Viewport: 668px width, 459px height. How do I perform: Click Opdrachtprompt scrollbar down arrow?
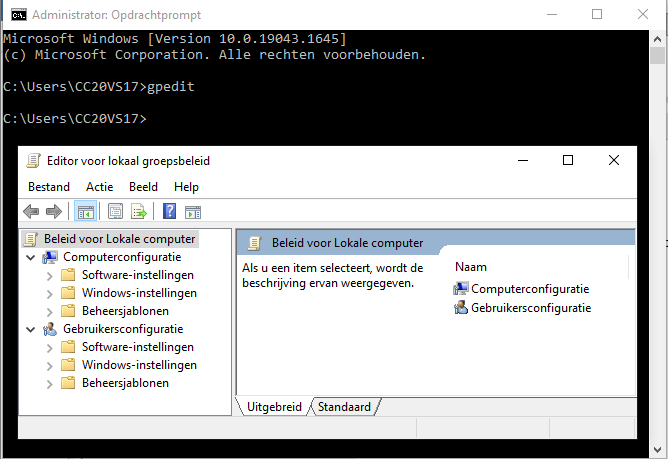[657, 449]
